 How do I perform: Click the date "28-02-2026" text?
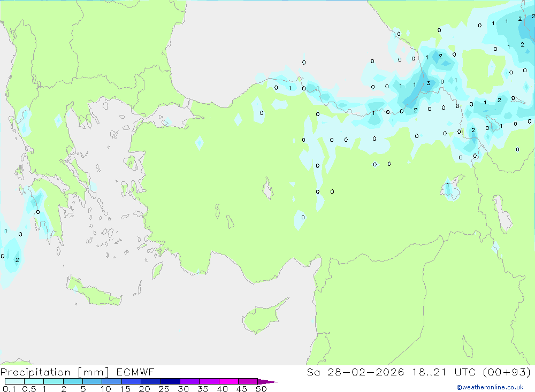pyautogui.click(x=366, y=372)
